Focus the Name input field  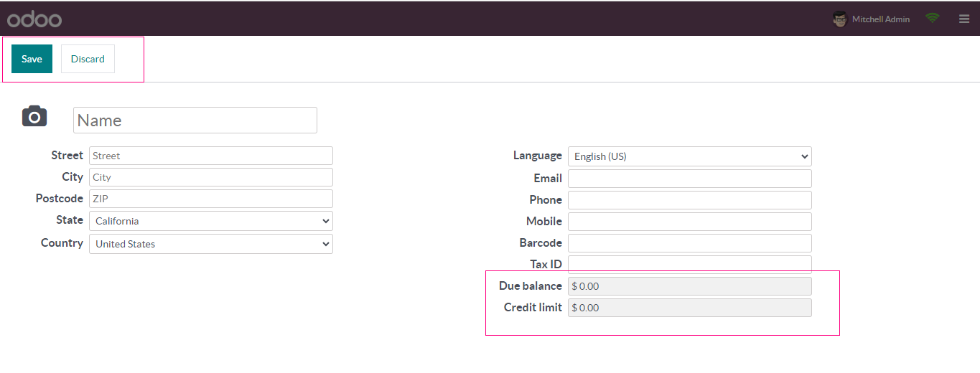pos(195,121)
